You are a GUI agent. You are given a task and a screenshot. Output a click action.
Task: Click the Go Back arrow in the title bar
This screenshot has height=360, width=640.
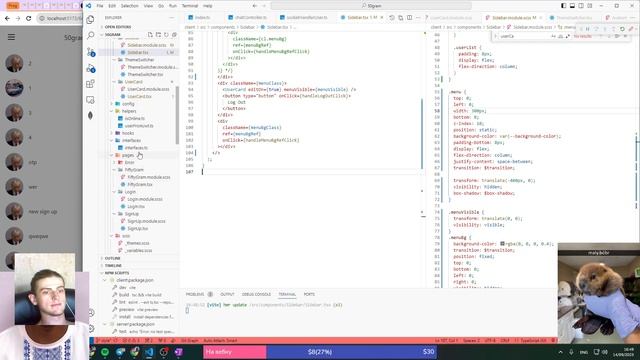point(255,6)
